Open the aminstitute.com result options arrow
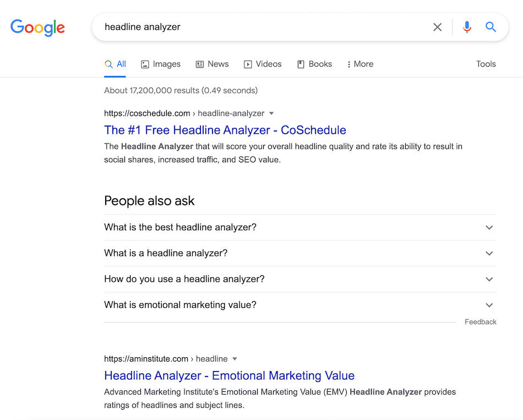 click(x=235, y=359)
